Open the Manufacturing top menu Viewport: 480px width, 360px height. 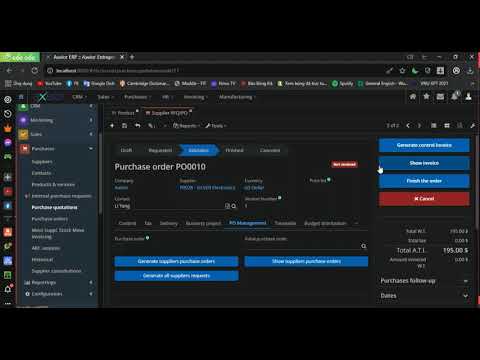tap(237, 97)
